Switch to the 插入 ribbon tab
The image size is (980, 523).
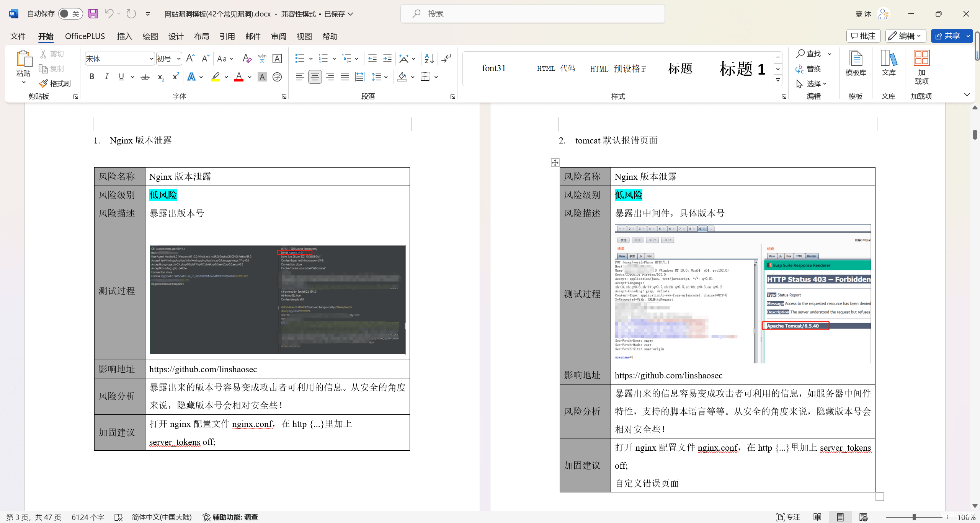click(124, 36)
